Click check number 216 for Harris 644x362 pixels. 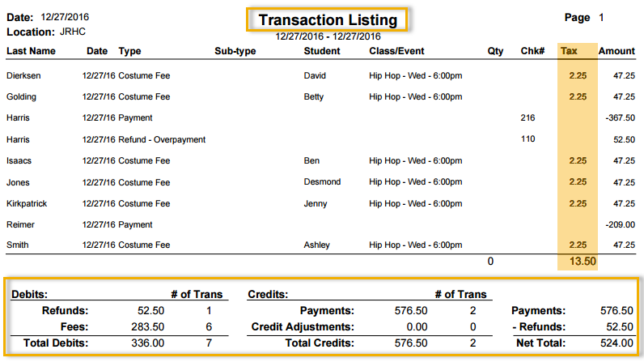(x=527, y=118)
